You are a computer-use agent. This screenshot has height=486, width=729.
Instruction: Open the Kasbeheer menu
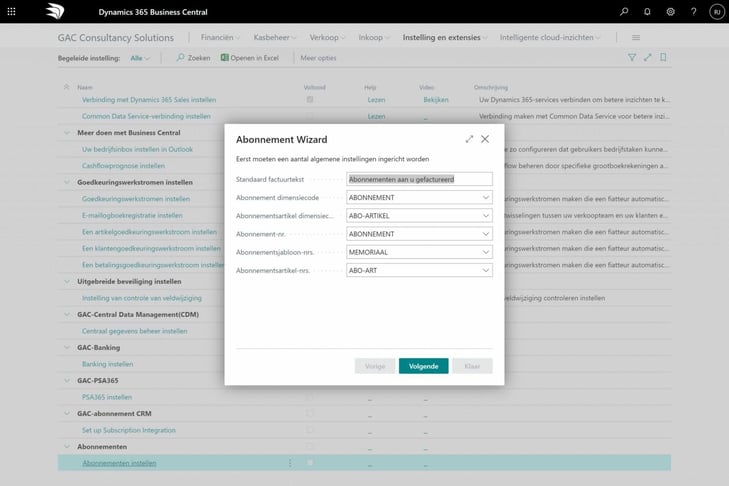point(274,38)
